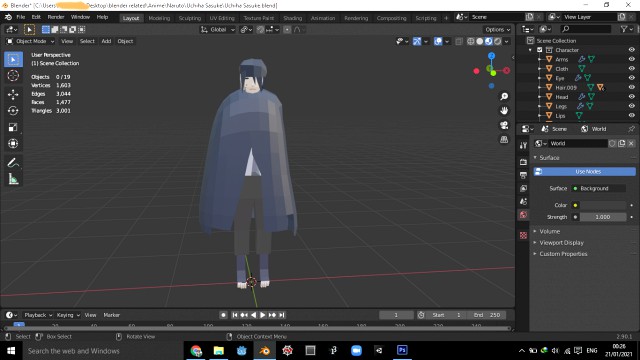Click the Play animation button
The image size is (640, 360).
[262, 315]
